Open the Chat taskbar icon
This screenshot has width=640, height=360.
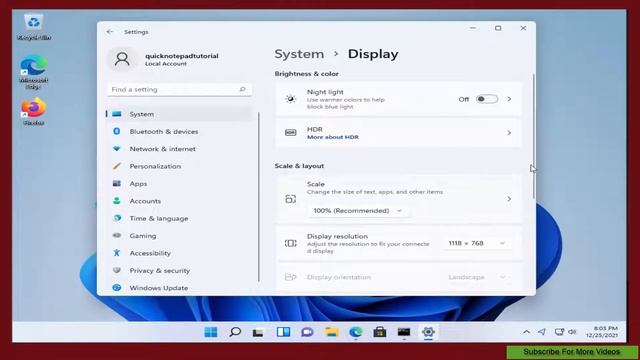pyautogui.click(x=307, y=332)
